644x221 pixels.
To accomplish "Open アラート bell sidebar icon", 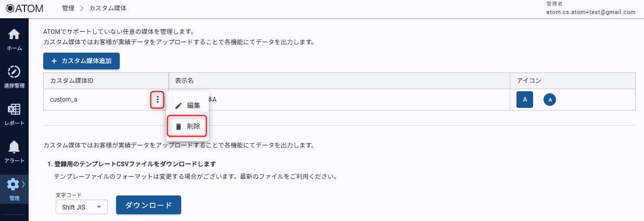I will tap(14, 152).
